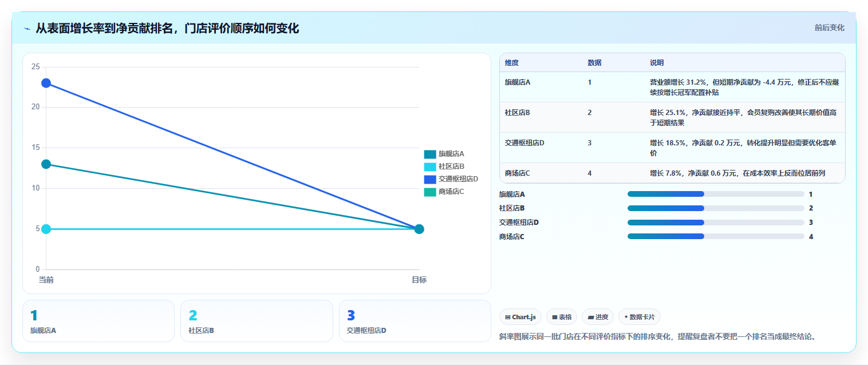The image size is (868, 365).
Task: Click the 25 y-axis tick label
Action: (35, 67)
